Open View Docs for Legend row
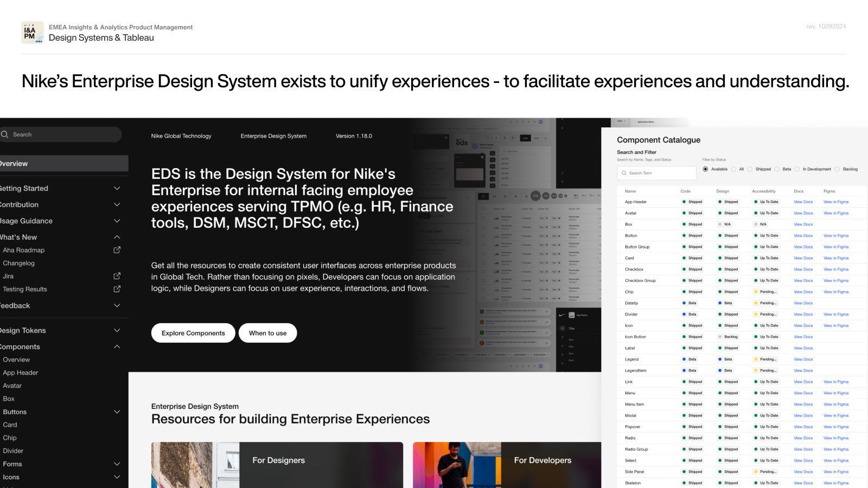The height and width of the screenshot is (488, 868). click(x=803, y=359)
